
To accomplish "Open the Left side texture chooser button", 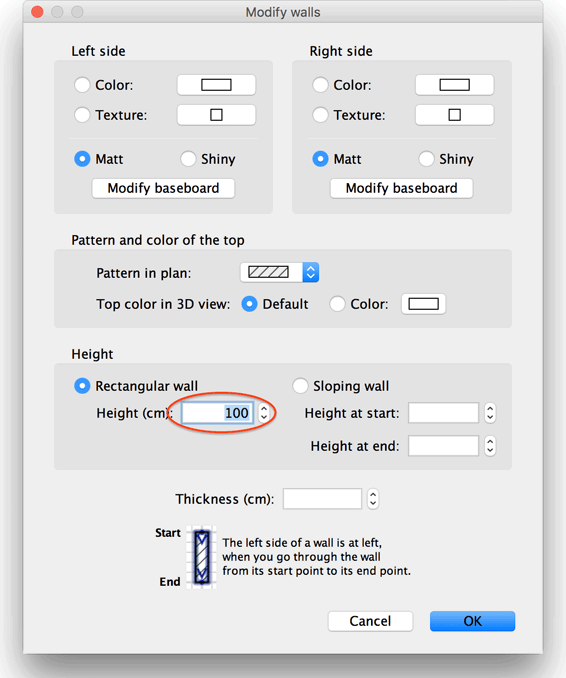I will (x=216, y=115).
